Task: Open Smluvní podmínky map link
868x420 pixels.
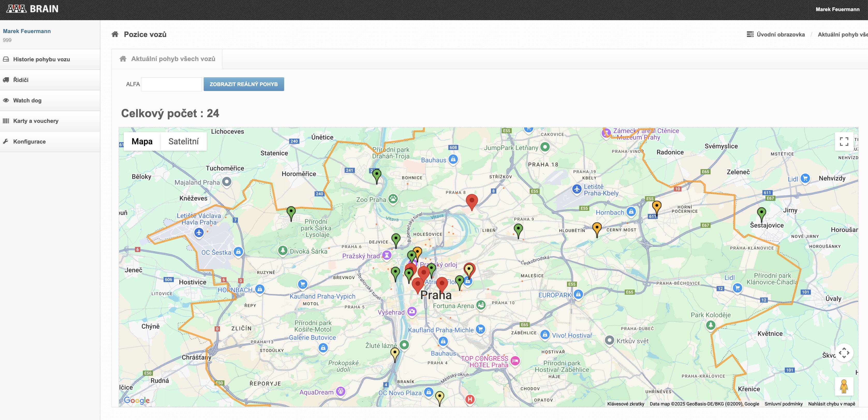Action: tap(783, 404)
